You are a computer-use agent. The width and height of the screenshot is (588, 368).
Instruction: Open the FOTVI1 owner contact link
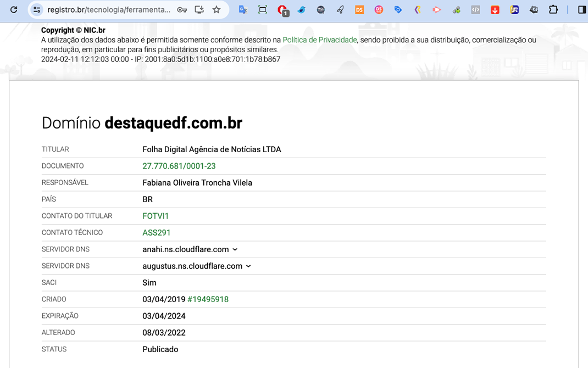[156, 216]
